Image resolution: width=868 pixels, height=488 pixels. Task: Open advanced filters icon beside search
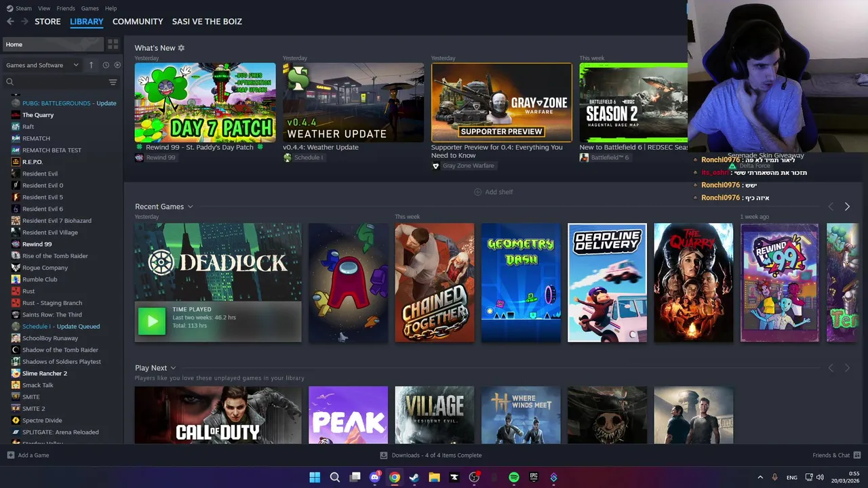point(113,82)
